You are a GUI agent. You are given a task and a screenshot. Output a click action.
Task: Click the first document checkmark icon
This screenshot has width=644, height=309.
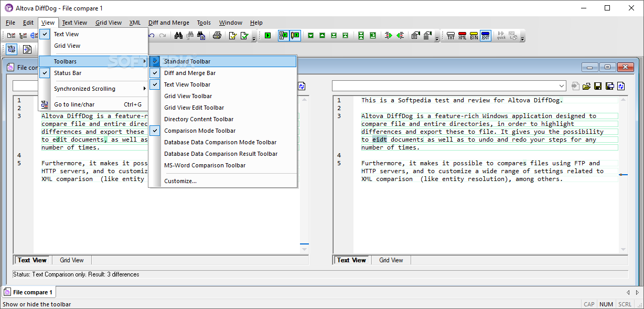(232, 36)
